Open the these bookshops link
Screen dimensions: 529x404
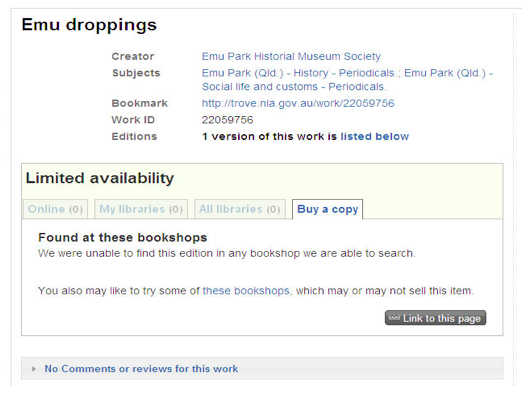[x=246, y=291]
